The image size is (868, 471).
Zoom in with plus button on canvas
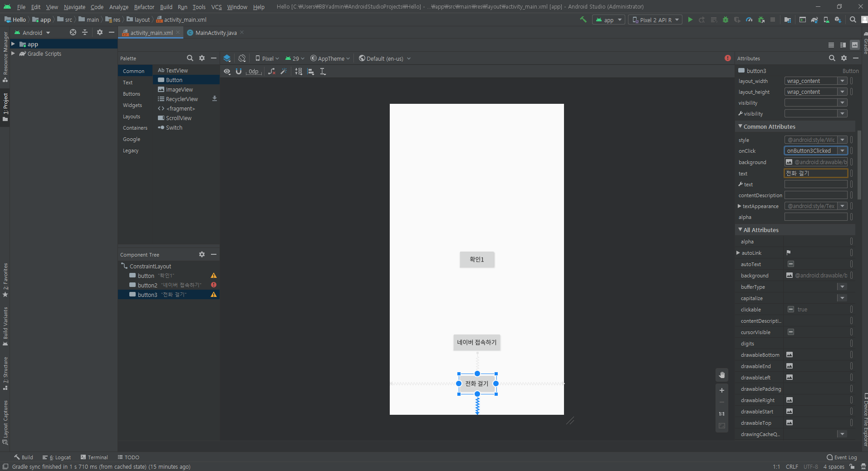[722, 390]
